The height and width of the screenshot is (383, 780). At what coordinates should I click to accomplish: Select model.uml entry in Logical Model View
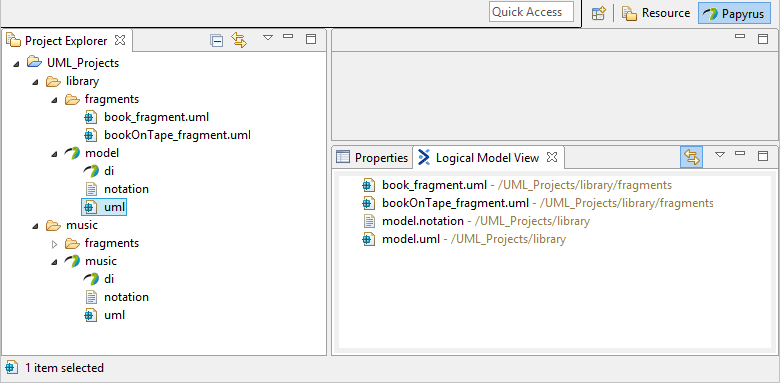coord(474,239)
